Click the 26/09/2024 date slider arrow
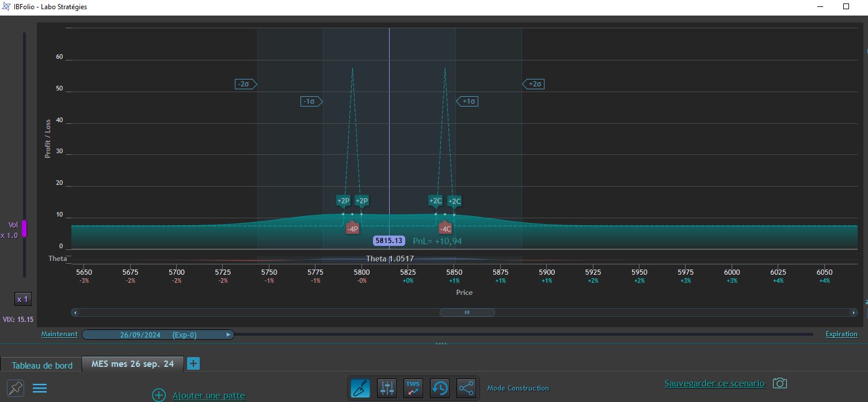 coord(229,335)
